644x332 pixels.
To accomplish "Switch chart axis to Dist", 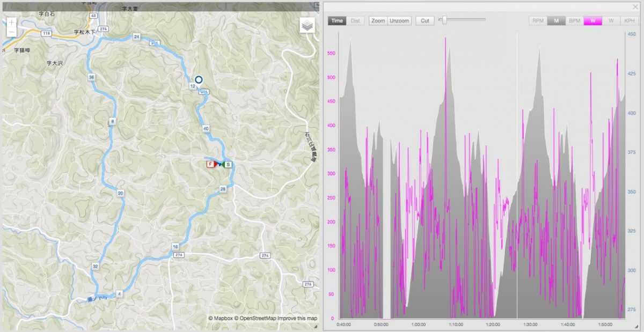I will tap(355, 21).
